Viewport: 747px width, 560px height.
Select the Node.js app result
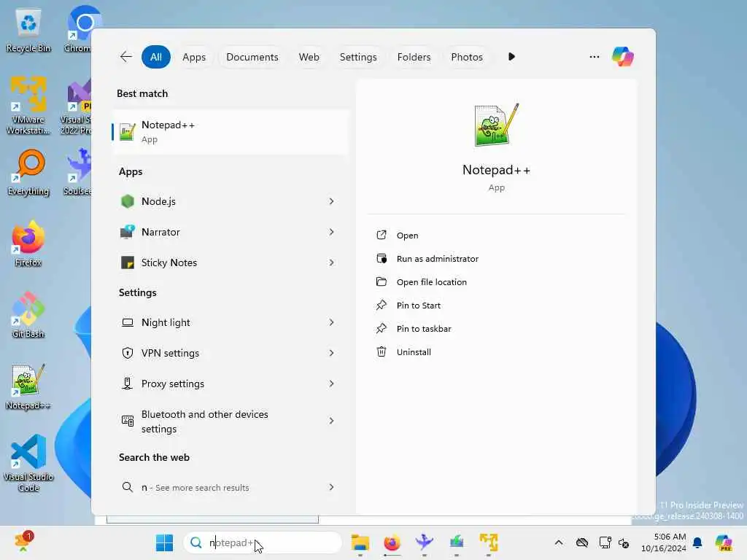click(230, 201)
